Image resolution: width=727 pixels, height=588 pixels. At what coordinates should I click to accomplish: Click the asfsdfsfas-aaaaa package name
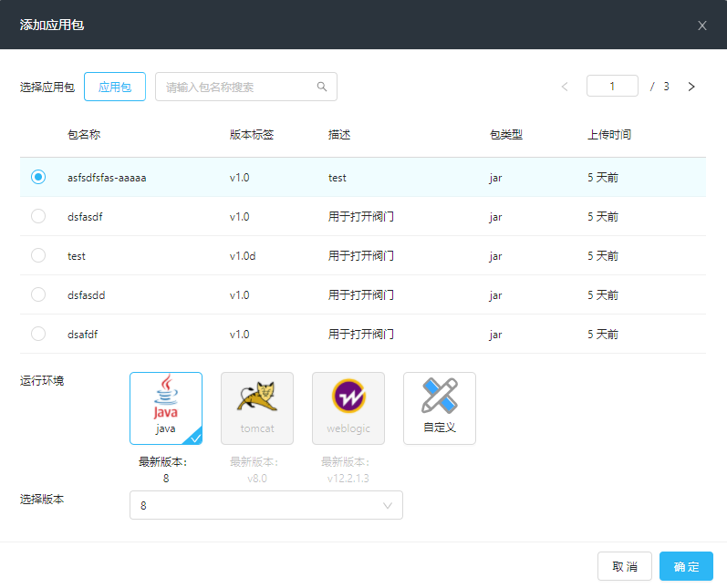107,178
